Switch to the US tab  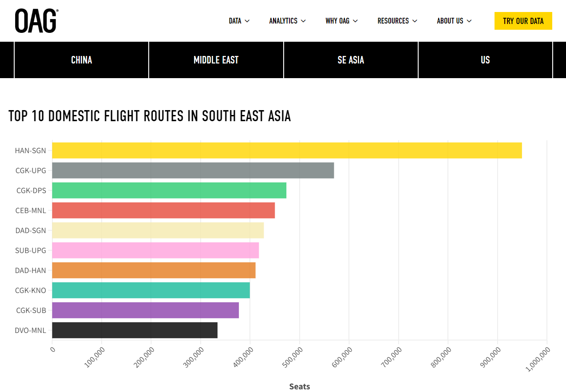(x=485, y=60)
